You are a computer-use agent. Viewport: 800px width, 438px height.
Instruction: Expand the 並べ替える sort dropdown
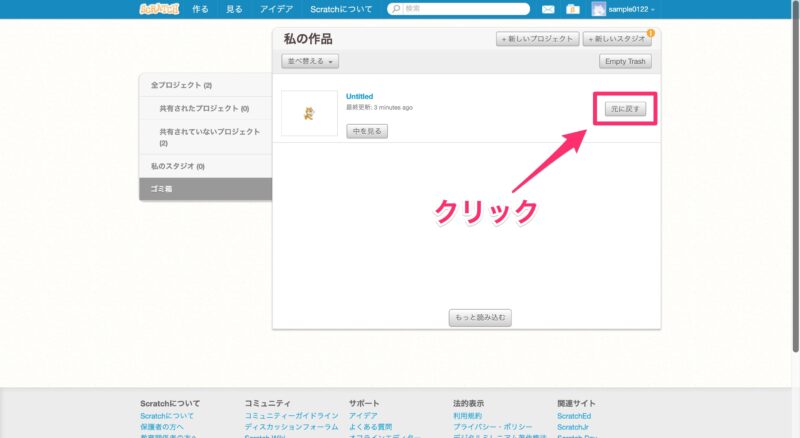(x=312, y=61)
